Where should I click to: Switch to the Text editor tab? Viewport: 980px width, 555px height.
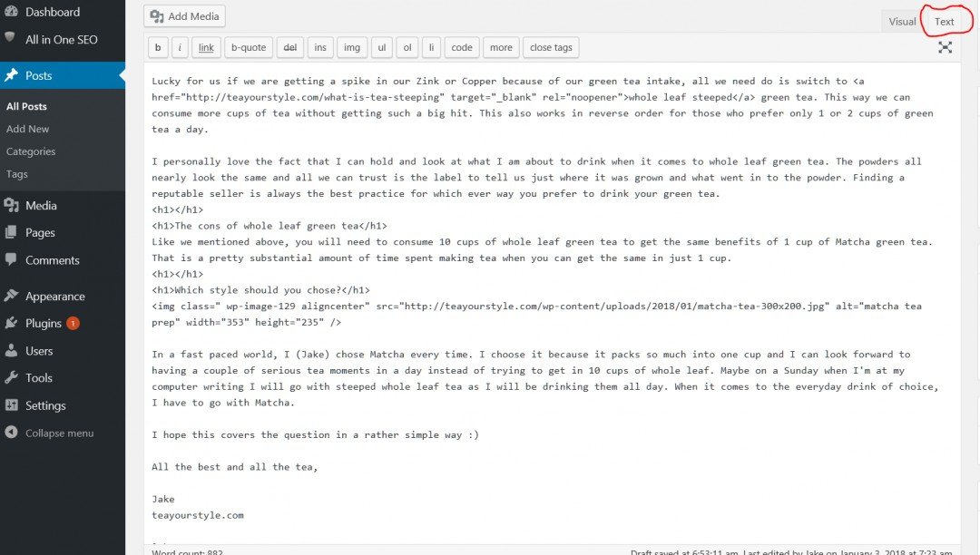click(x=944, y=22)
